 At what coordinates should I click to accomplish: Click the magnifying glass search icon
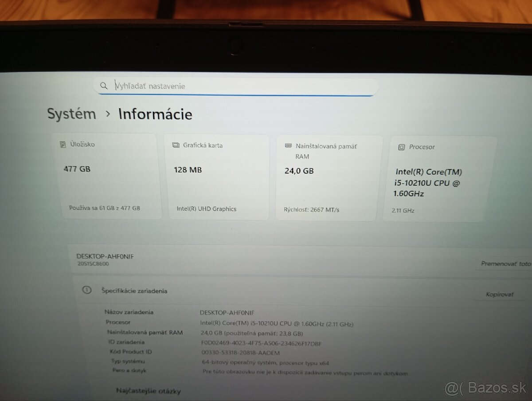pos(104,86)
